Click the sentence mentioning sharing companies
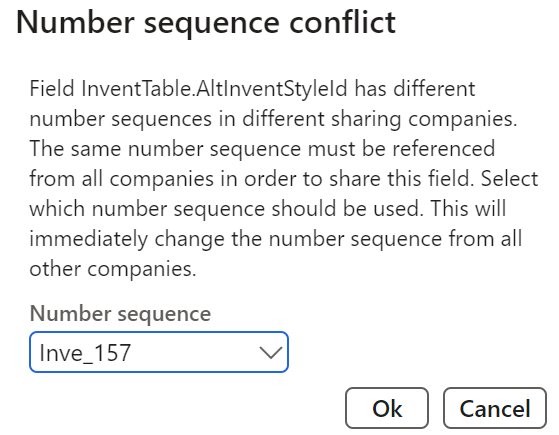 273,104
